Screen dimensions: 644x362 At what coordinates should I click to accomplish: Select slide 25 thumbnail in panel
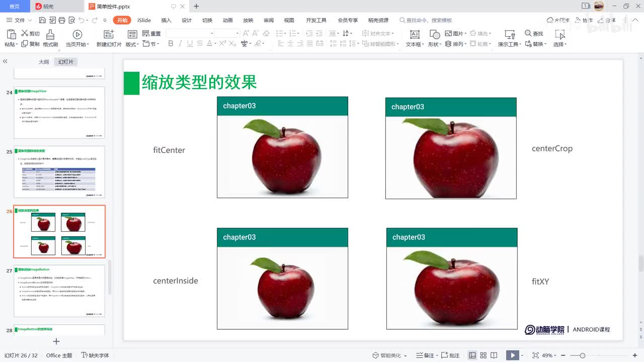point(59,172)
